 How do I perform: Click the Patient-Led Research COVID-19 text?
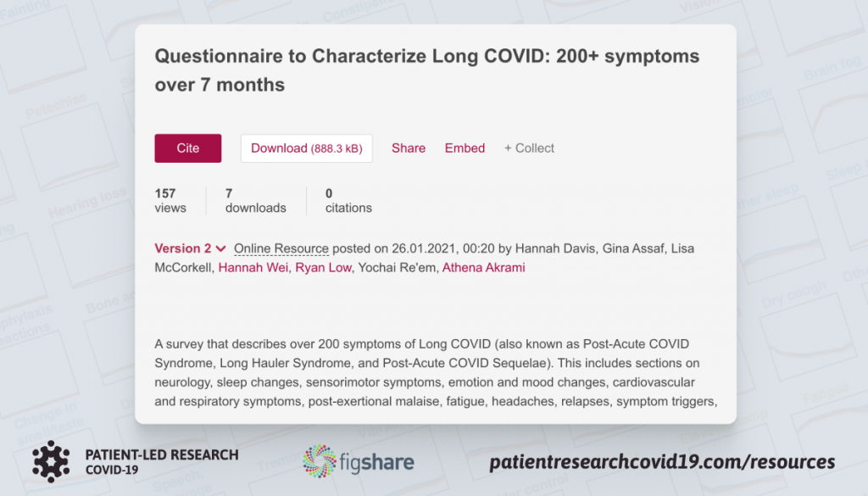(x=162, y=462)
